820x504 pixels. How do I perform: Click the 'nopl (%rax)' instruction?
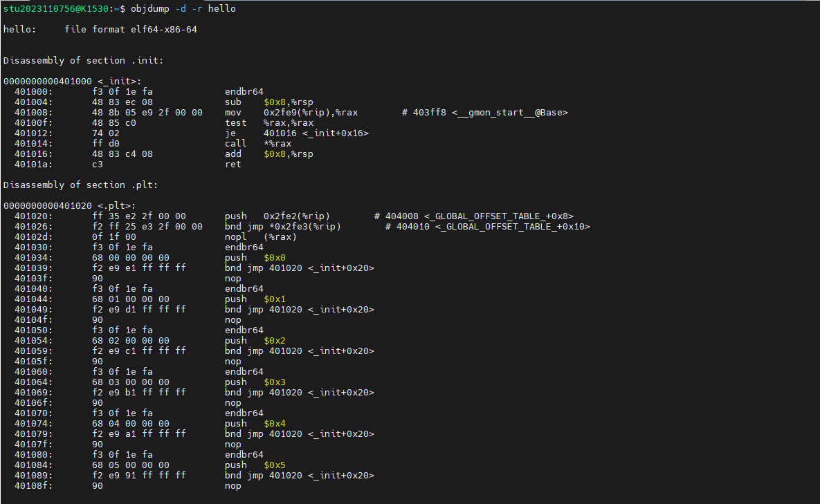point(260,237)
